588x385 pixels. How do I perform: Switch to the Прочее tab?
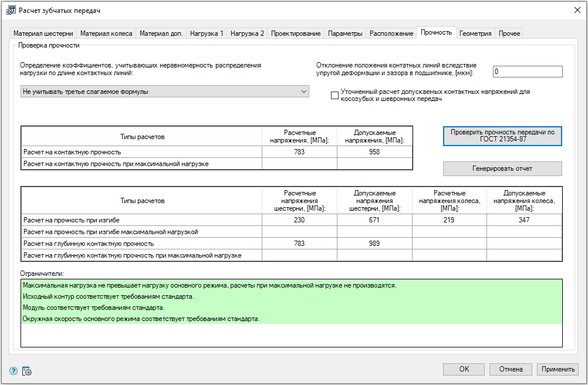509,33
